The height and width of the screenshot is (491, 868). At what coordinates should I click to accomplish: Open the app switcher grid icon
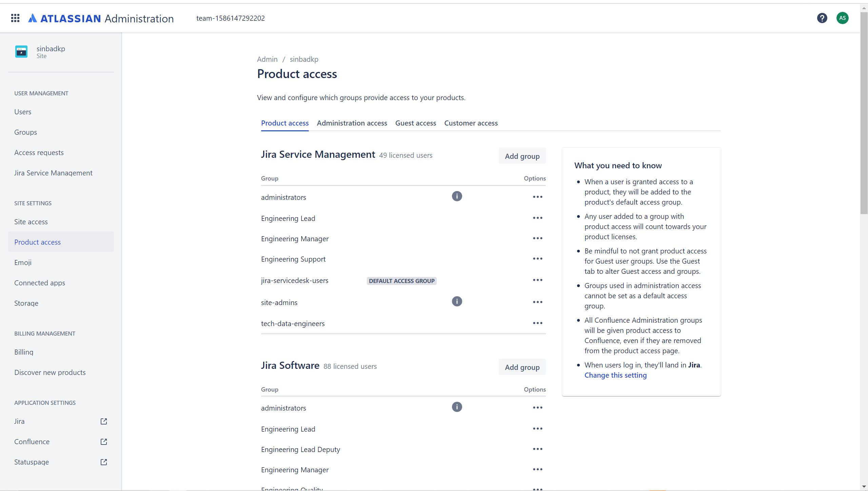pos(15,18)
